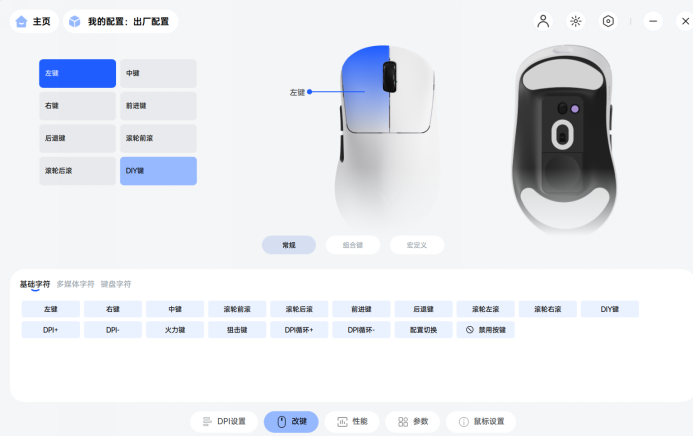Click the 禁用按键 disable key icon
Viewport: 693px width, 436px height.
click(470, 330)
